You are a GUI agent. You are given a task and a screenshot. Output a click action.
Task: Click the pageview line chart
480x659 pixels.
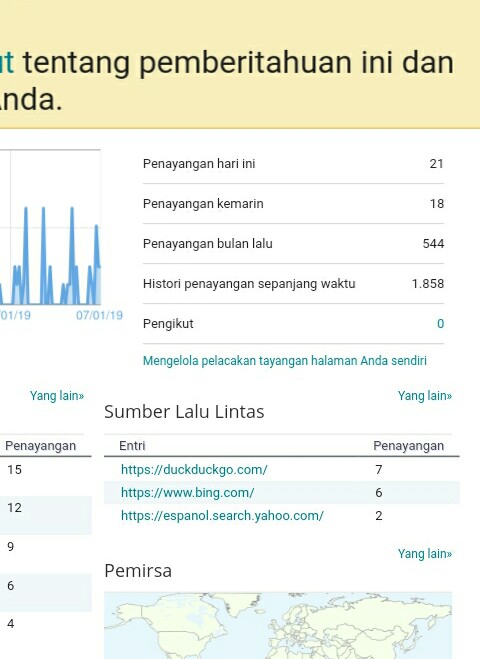[x=50, y=227]
